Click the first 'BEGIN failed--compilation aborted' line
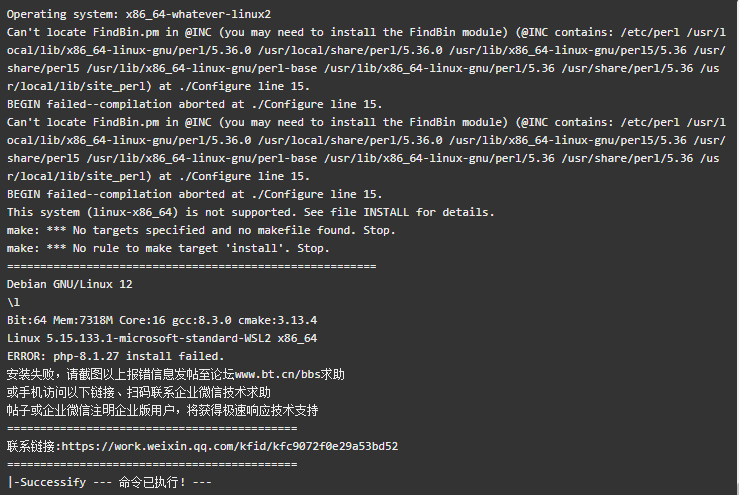 (194, 104)
